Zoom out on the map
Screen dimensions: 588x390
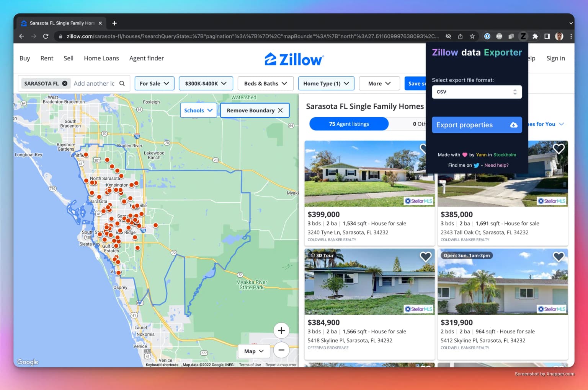click(281, 350)
